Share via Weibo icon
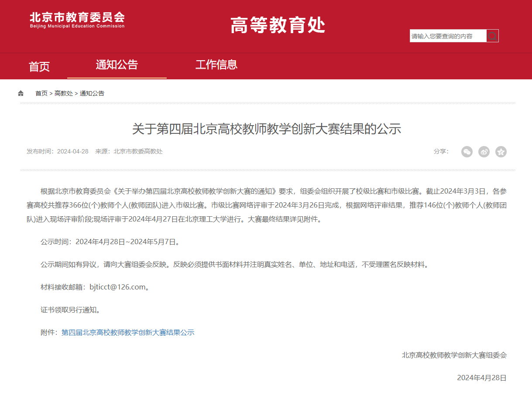This screenshot has width=532, height=395. (x=484, y=152)
